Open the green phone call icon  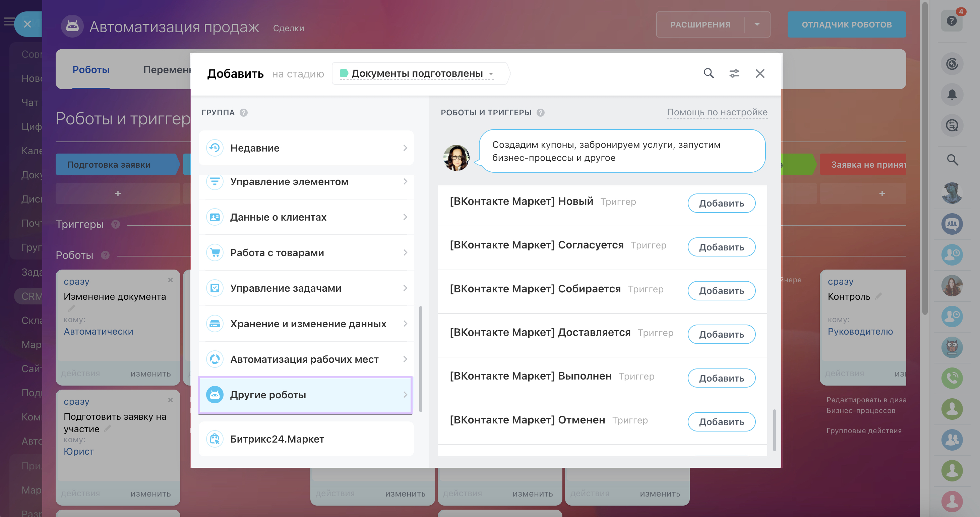coord(952,378)
